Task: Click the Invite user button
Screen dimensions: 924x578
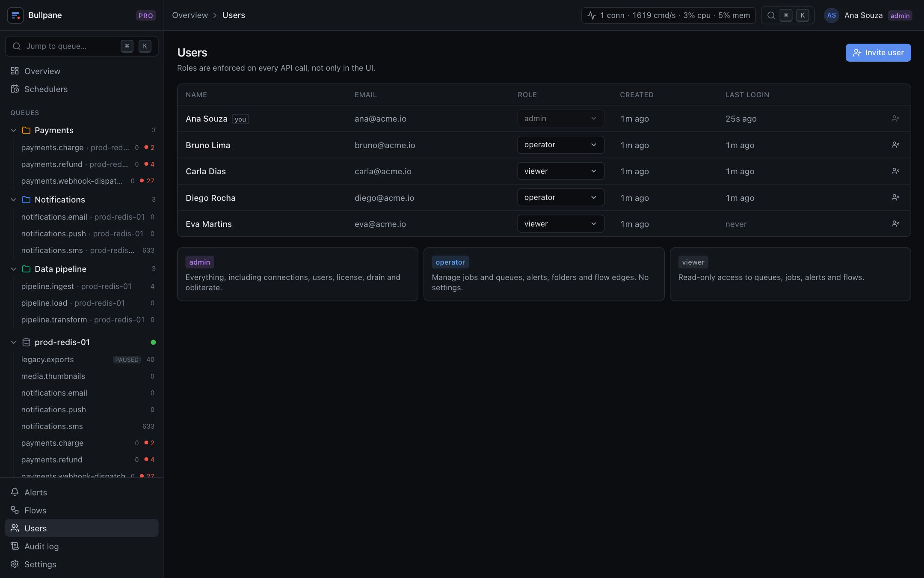Action: tap(878, 53)
